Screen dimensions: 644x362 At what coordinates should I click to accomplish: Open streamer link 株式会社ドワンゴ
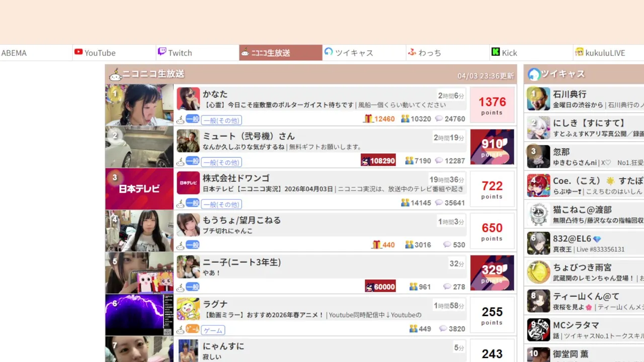pos(236,178)
